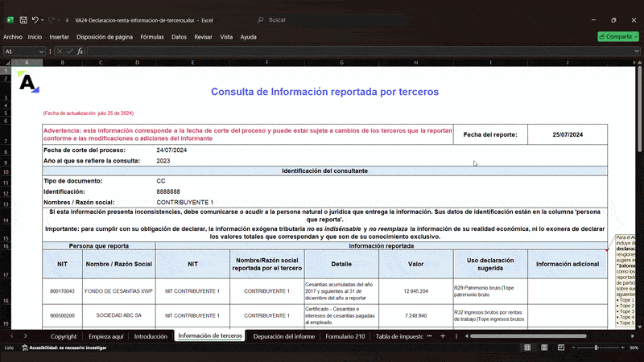Open the Fórmulas ribbon tab
Viewport: 644px width, 362px height.
tap(152, 37)
